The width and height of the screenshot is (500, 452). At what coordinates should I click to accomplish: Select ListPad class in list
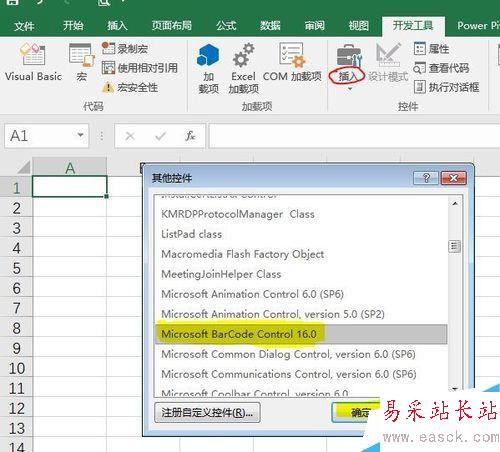[x=301, y=234]
